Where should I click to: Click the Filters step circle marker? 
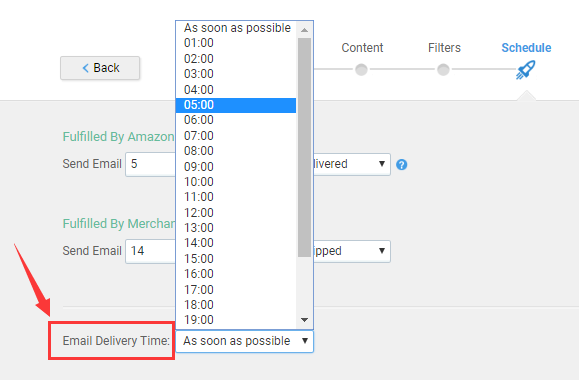coord(443,69)
